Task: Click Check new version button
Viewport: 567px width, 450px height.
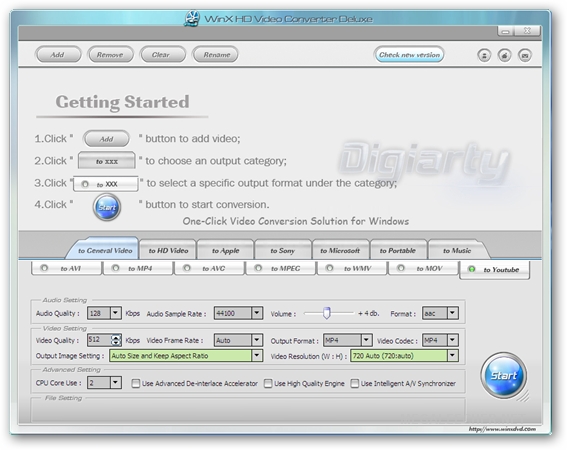Action: pyautogui.click(x=409, y=55)
